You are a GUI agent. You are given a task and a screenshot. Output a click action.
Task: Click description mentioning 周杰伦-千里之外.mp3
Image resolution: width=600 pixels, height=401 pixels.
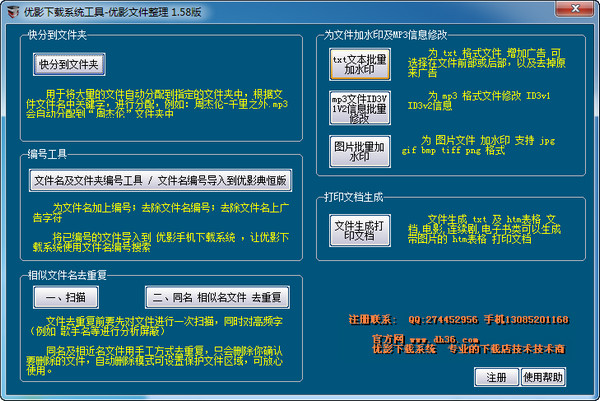(157, 104)
